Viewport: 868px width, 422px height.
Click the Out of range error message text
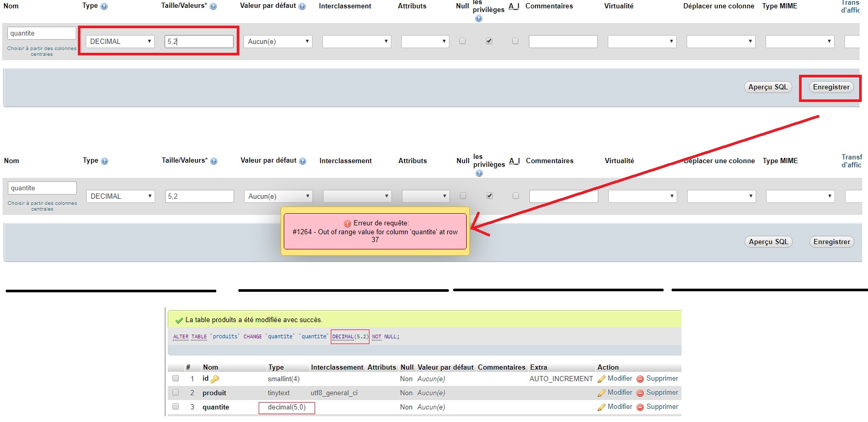coord(375,236)
